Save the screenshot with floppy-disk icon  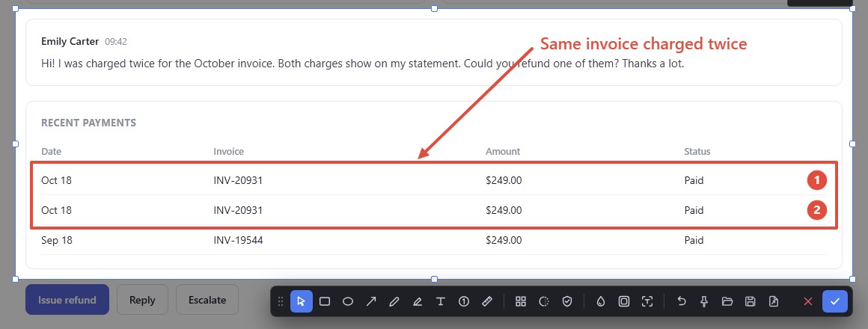tap(750, 301)
